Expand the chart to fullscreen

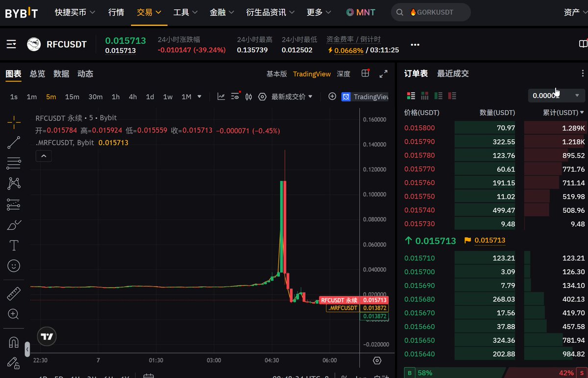(x=384, y=74)
